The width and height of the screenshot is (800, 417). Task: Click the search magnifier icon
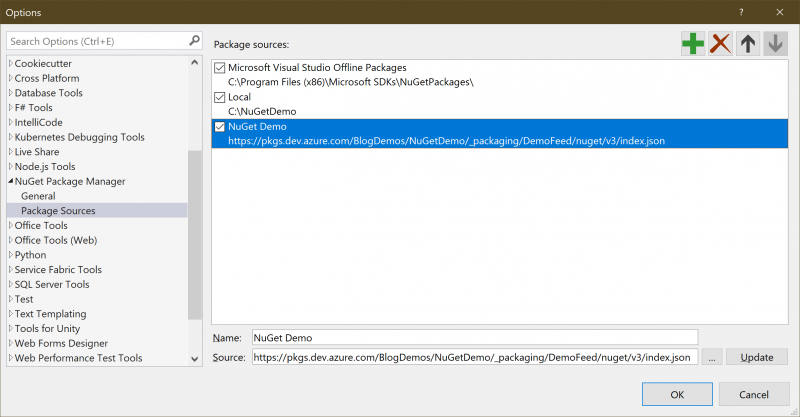[x=195, y=41]
